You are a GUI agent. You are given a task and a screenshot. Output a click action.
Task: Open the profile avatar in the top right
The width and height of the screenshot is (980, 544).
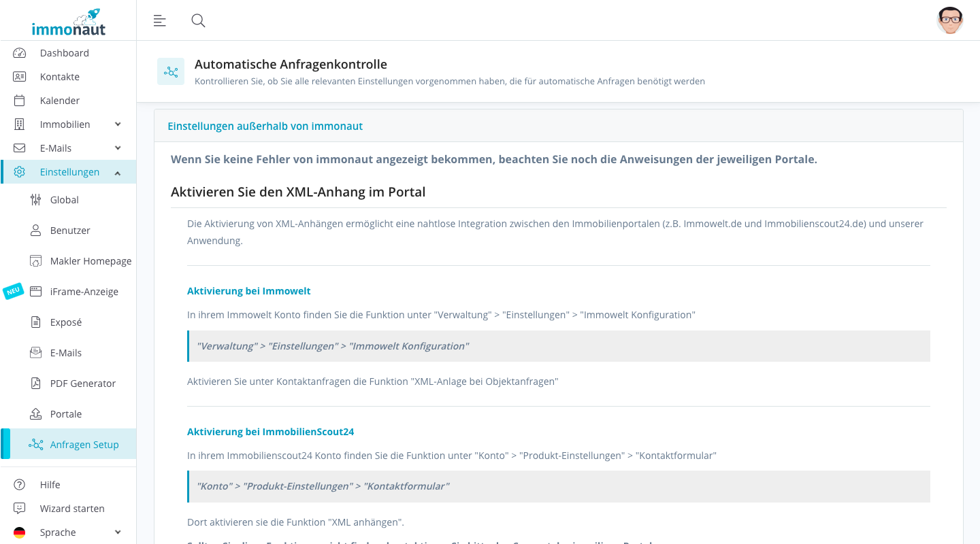point(950,20)
